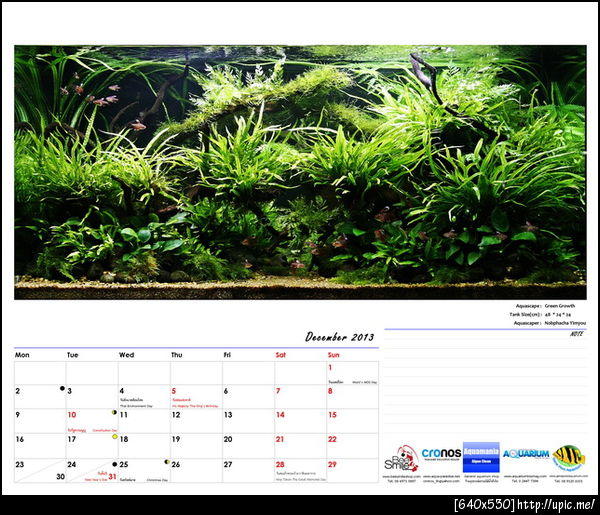The image size is (600, 515).
Task: Click the blue Aquamania logo
Action: pyautogui.click(x=481, y=457)
